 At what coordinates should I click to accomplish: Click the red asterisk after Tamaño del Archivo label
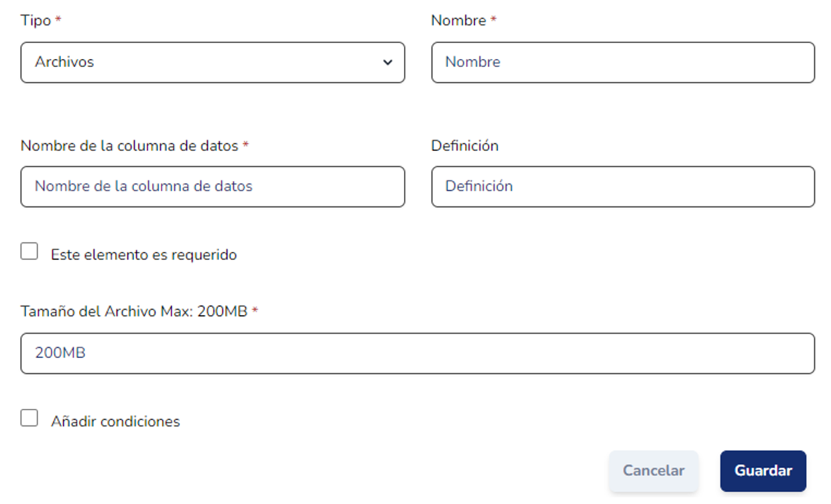[255, 311]
